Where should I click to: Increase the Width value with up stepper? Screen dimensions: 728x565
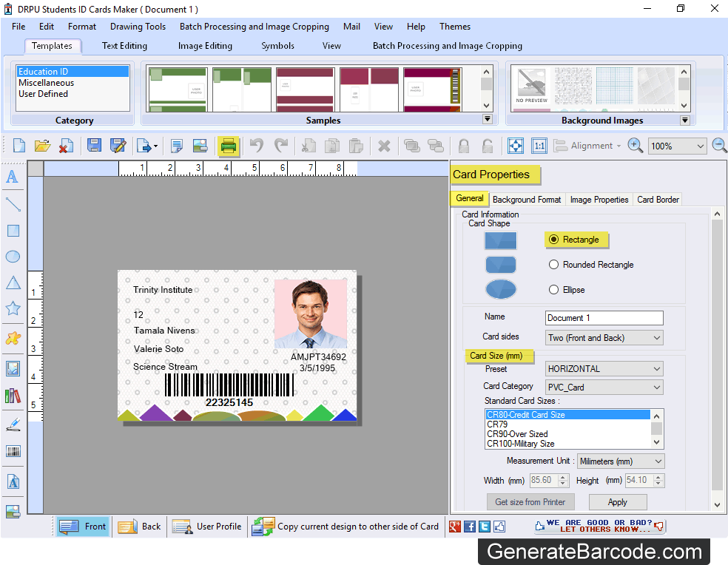pos(563,477)
